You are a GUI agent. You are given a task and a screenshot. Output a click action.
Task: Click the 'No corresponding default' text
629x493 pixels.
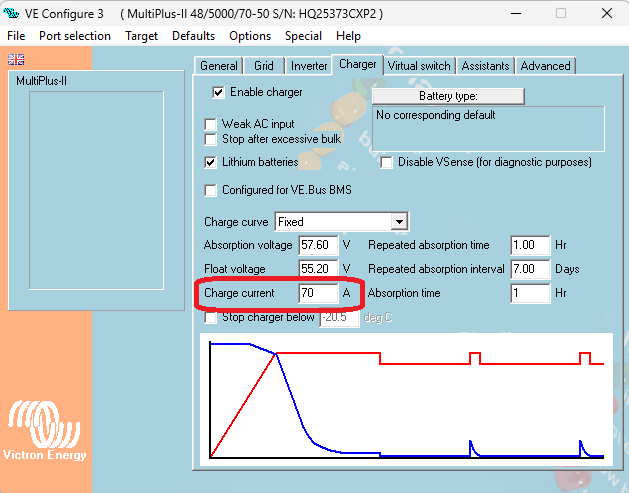[436, 115]
